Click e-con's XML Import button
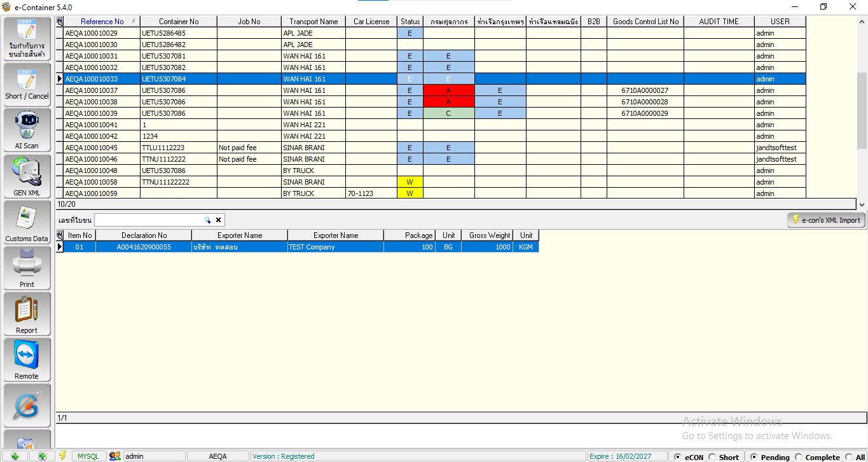The height and width of the screenshot is (462, 868). click(x=826, y=220)
